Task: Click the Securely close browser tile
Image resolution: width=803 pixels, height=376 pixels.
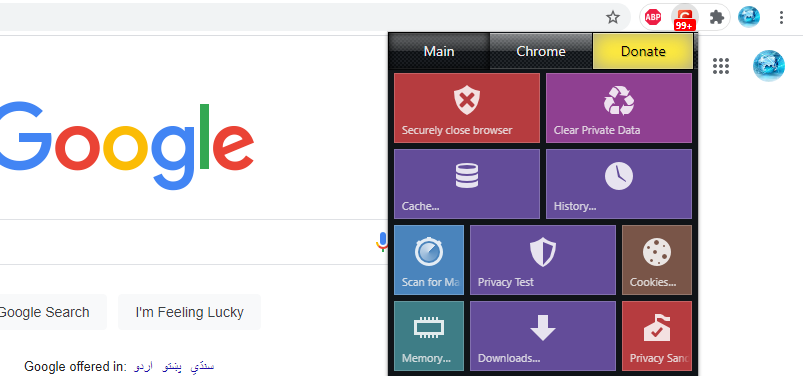Action: pos(467,108)
